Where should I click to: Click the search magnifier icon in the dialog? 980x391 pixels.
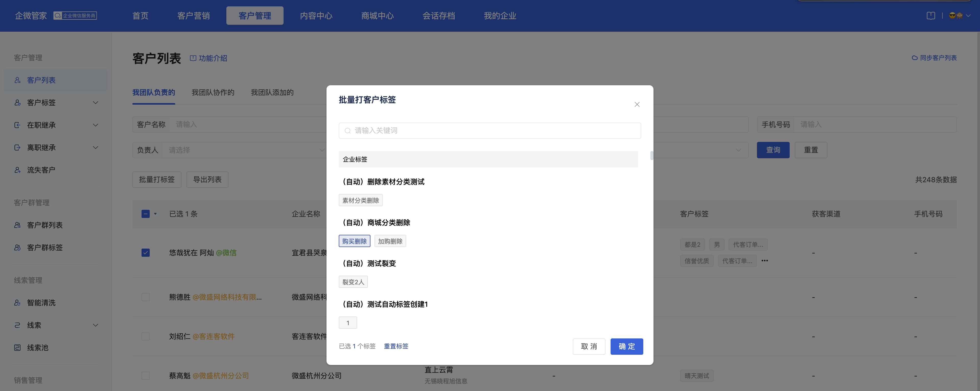347,131
